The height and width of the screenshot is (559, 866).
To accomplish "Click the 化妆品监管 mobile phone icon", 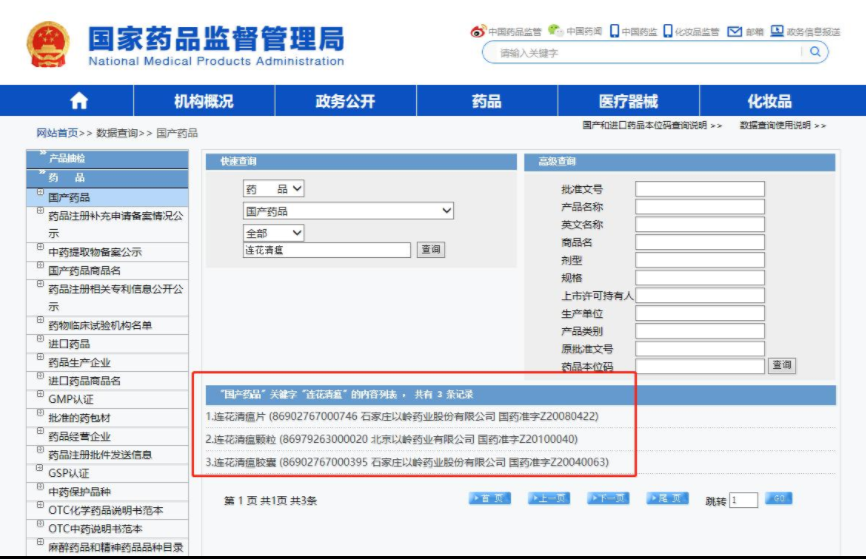I will tap(667, 31).
